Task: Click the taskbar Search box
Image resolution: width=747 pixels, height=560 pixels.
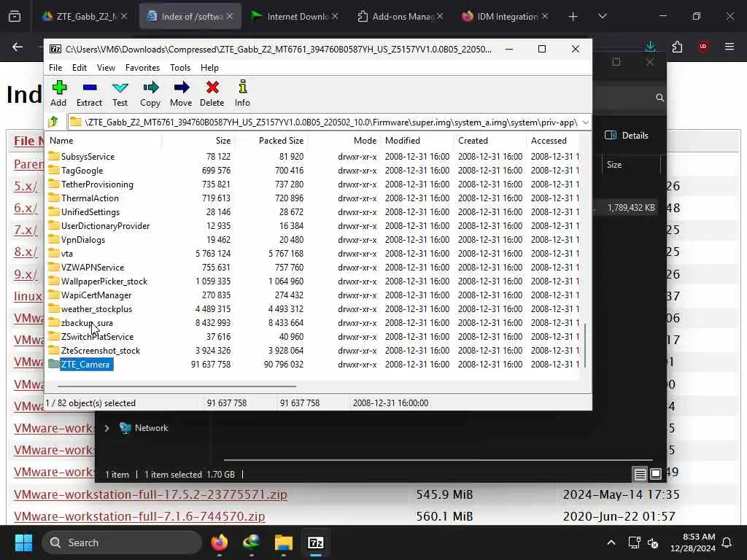Action: pos(122,542)
